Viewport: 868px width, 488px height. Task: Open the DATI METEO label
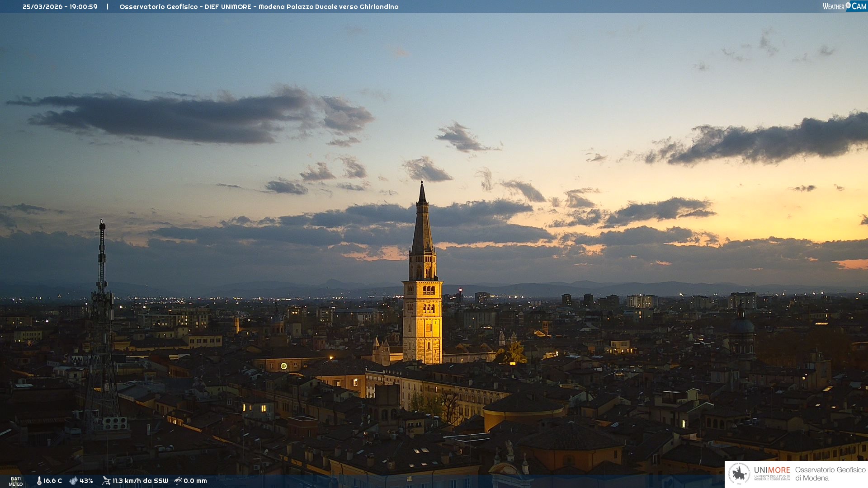16,481
